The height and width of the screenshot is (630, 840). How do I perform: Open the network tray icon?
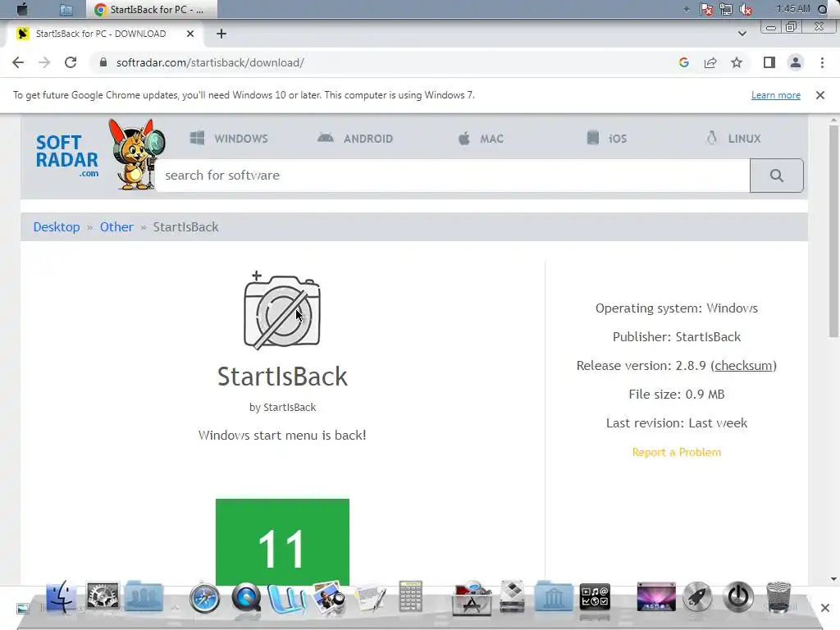[726, 9]
